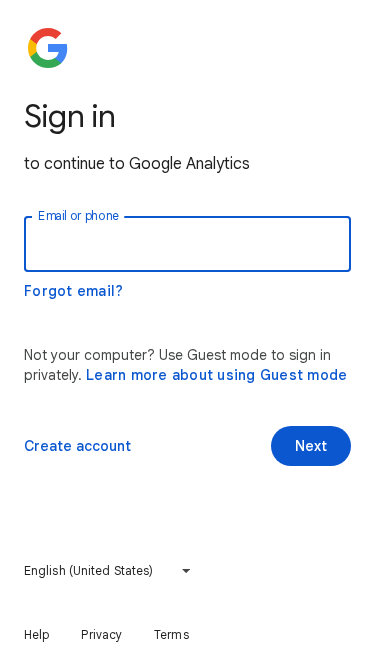375x667 pixels.
Task: Open the English (United States) language selector
Action: coord(108,570)
